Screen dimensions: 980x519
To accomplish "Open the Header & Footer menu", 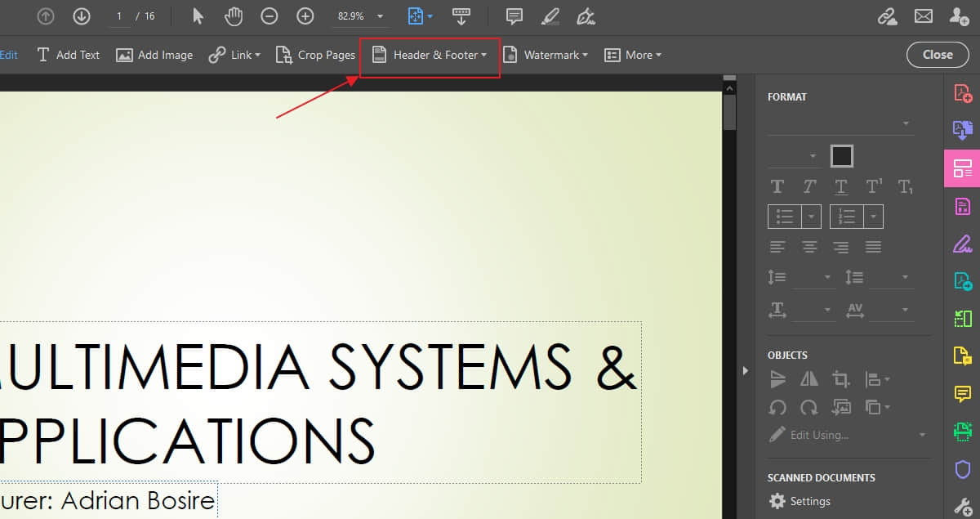I will coord(430,55).
